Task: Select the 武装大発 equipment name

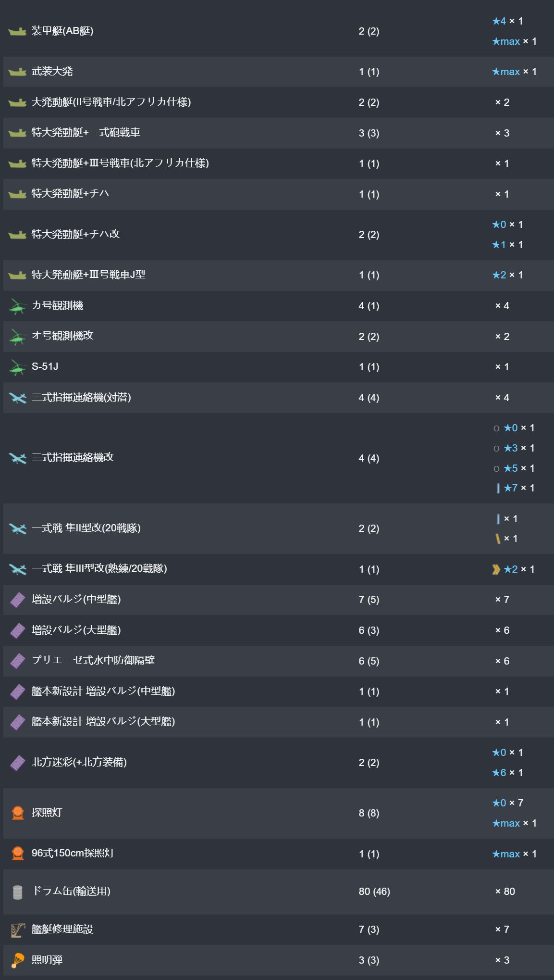Action: [x=52, y=72]
